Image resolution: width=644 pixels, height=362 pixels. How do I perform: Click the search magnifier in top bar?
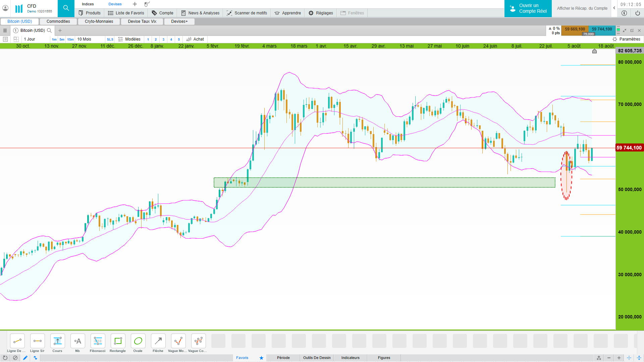66,8
